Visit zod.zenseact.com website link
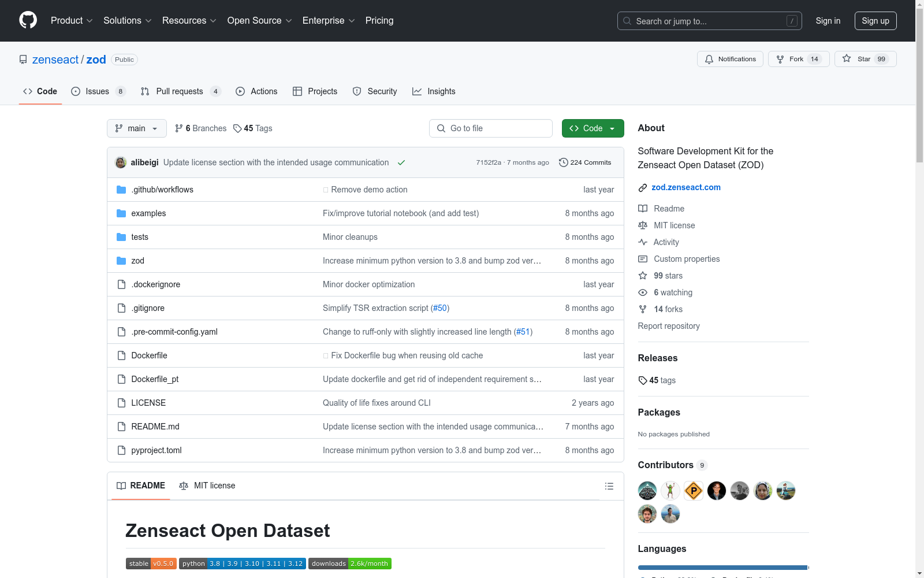 [686, 187]
